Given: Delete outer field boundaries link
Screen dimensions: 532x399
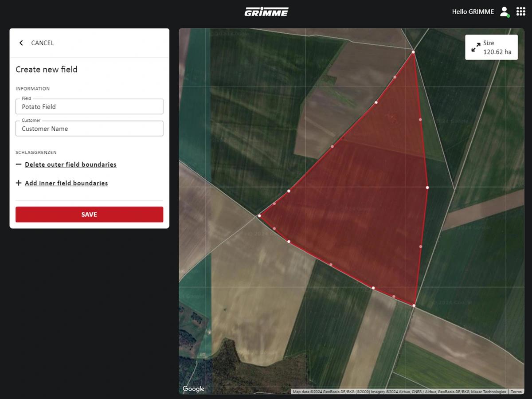Looking at the screenshot, I should tap(70, 164).
